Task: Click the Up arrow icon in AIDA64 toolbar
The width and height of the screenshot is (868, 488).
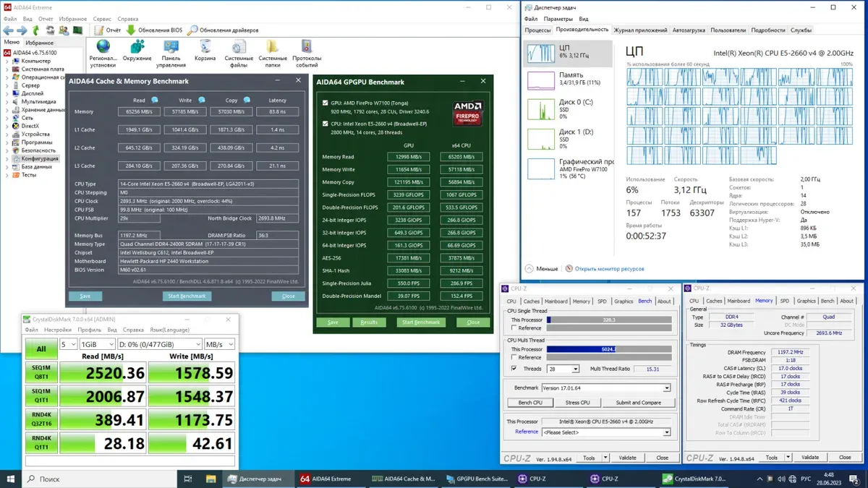Action: [36, 30]
